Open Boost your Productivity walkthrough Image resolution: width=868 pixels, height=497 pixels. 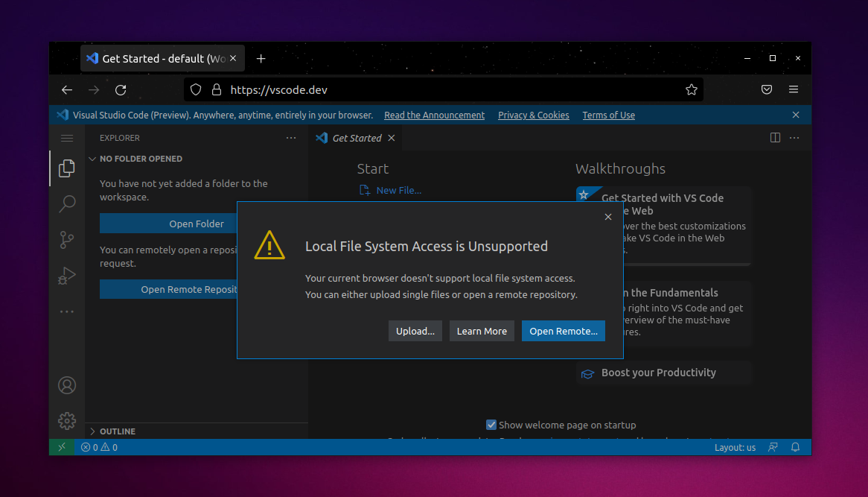(664, 373)
